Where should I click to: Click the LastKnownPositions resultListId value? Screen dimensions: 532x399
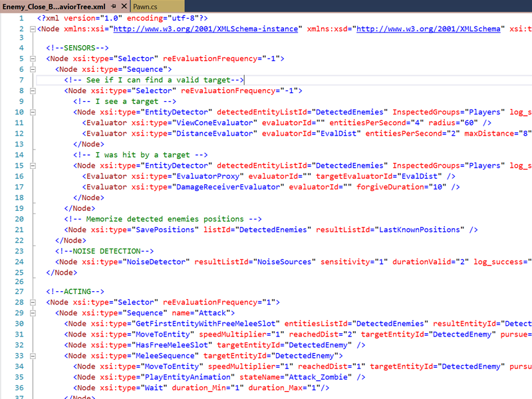(x=420, y=229)
